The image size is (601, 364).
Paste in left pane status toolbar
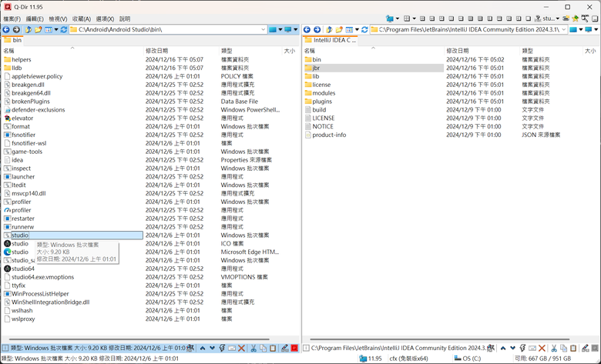click(273, 348)
